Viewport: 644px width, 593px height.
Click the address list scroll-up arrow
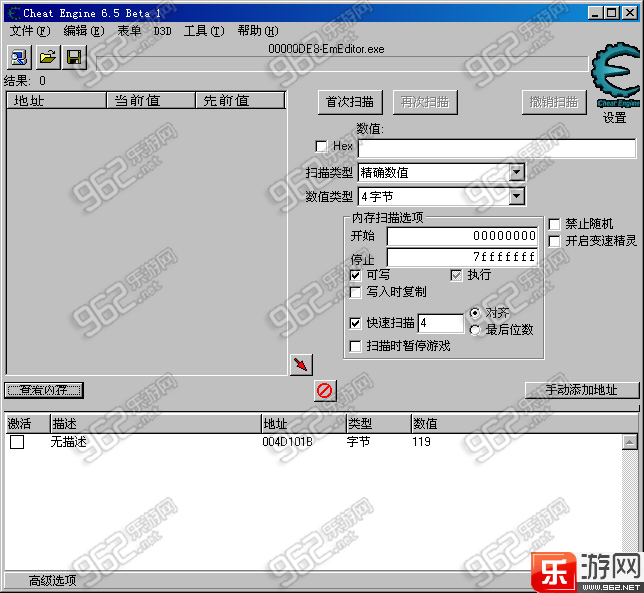[x=630, y=442]
